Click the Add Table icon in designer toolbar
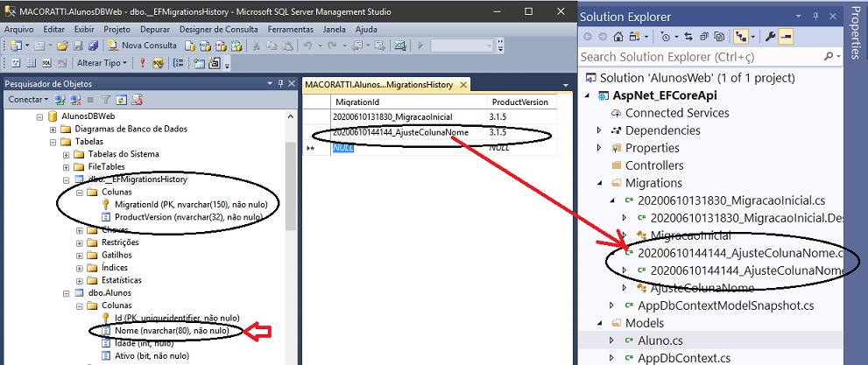Viewport: 868px width, 365px height. tap(200, 63)
